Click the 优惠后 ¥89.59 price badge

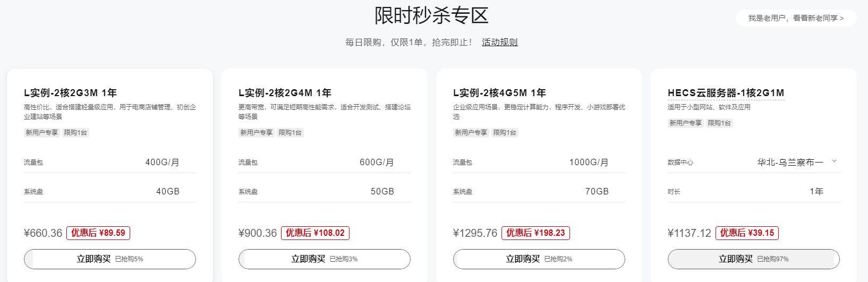click(x=98, y=233)
